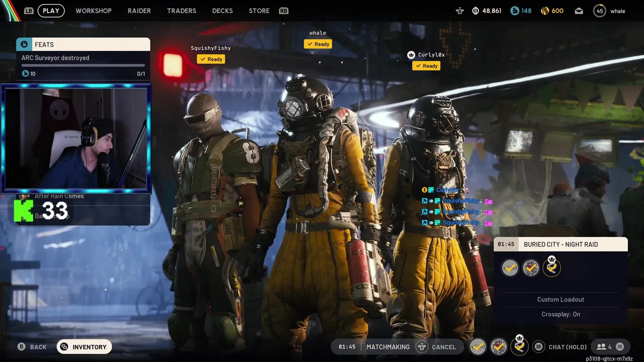Image resolution: width=644 pixels, height=362 pixels.
Task: Click the crown icon next to Curlyl0x name
Action: pos(411,55)
